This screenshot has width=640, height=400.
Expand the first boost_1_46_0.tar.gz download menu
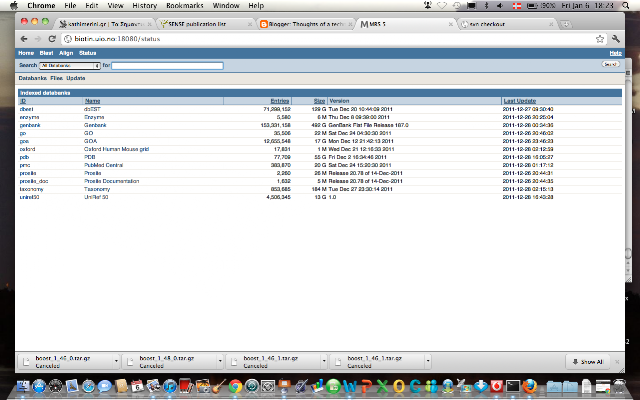pyautogui.click(x=116, y=361)
